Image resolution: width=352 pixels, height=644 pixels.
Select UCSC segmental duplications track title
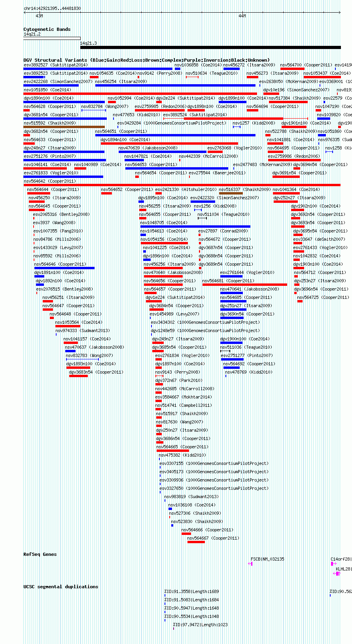click(61, 587)
